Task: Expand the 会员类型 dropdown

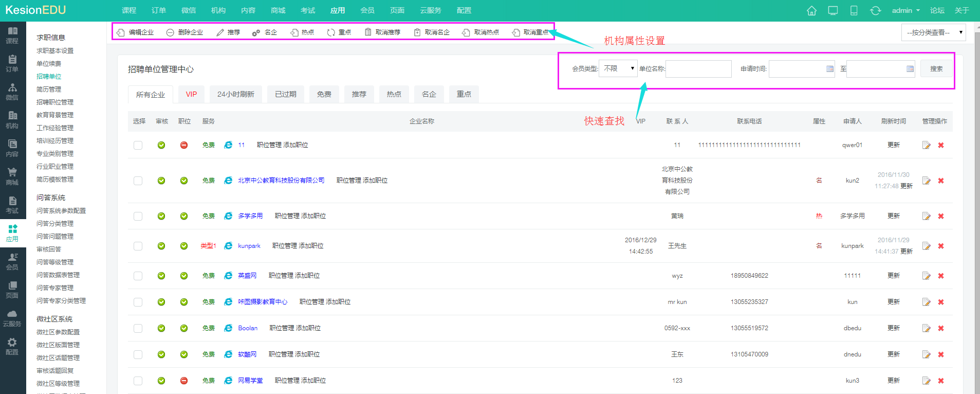Action: point(618,68)
